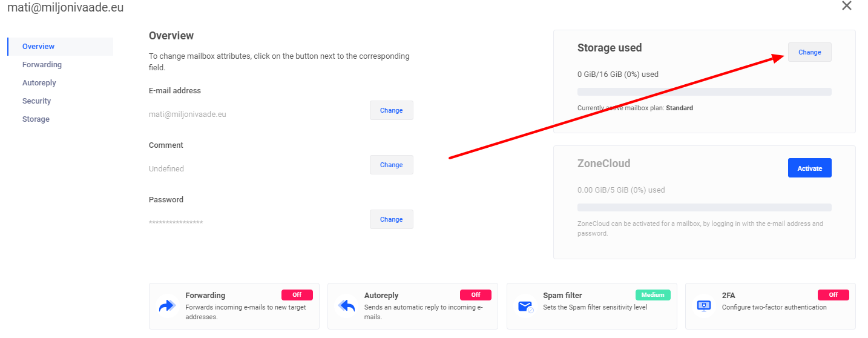The height and width of the screenshot is (338, 868).
Task: Click Change next to Password
Action: [x=392, y=219]
